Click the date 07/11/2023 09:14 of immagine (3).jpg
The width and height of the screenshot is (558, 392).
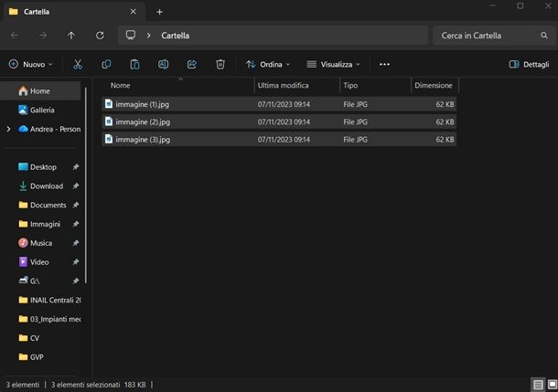[284, 139]
